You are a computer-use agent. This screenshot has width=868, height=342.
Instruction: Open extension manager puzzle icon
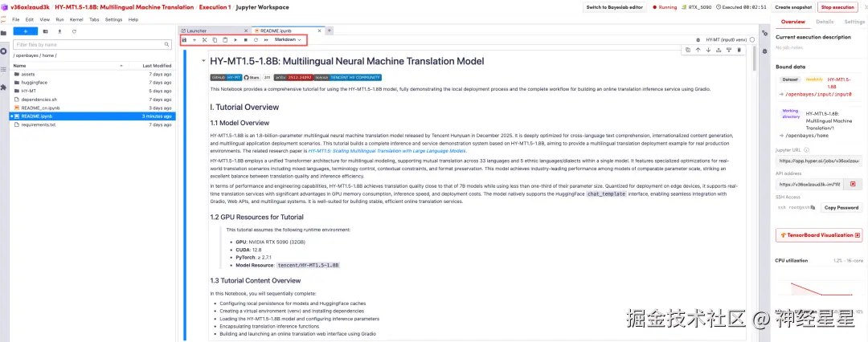pyautogui.click(x=4, y=88)
